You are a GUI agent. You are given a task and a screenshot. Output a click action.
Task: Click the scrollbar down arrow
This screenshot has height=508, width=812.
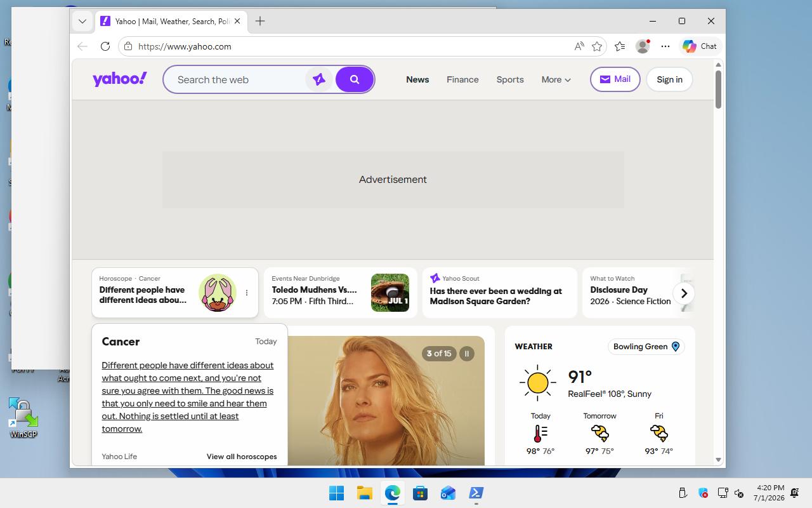pos(718,460)
